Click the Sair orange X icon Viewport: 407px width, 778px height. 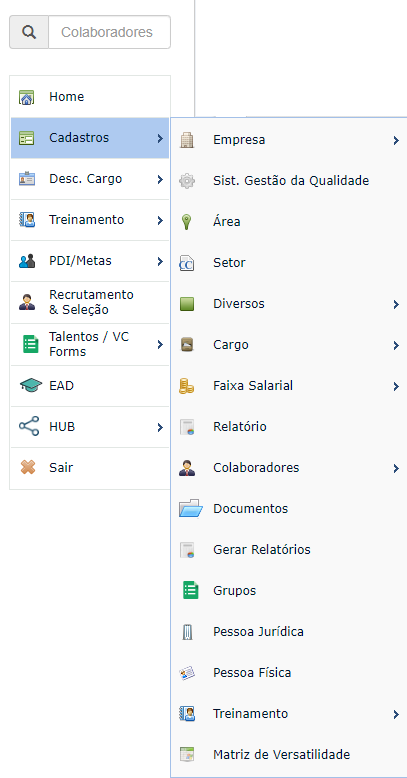(x=28, y=467)
